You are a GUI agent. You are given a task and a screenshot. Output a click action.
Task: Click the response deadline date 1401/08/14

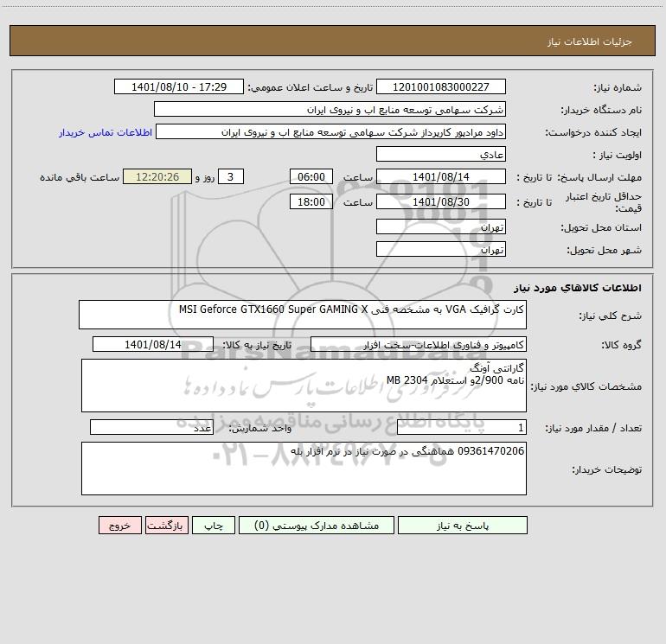(441, 176)
